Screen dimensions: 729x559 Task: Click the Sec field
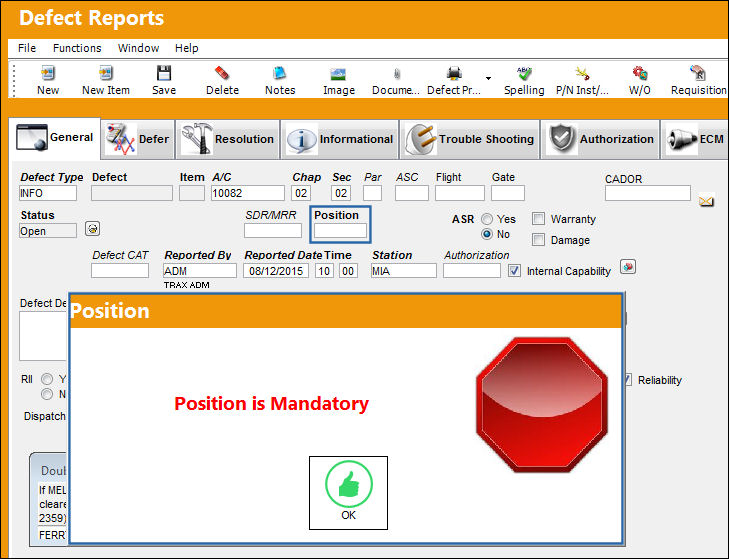tap(341, 193)
